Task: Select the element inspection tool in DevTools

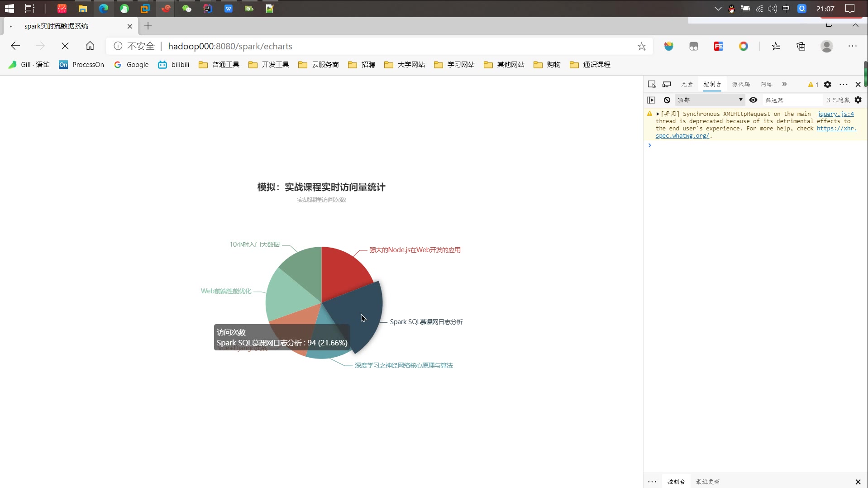Action: point(652,85)
